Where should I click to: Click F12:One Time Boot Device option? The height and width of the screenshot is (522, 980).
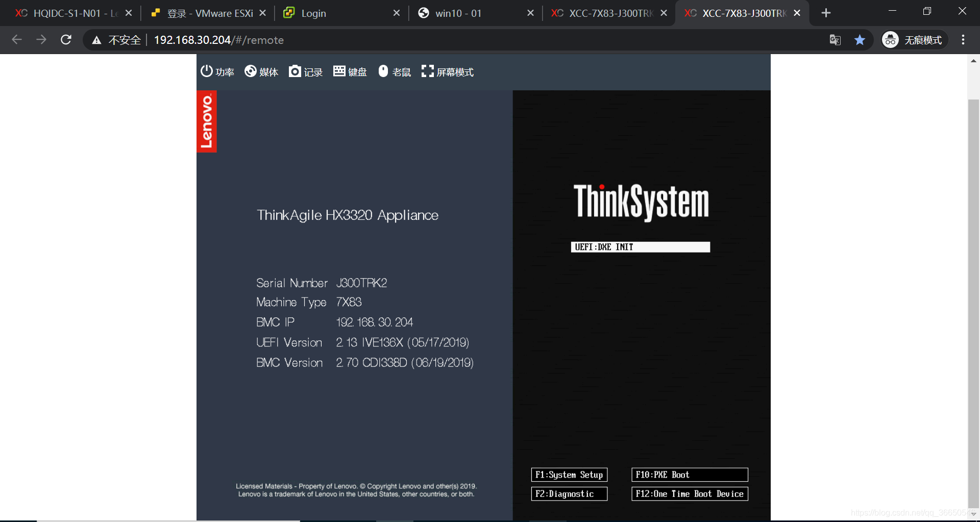[x=690, y=494]
